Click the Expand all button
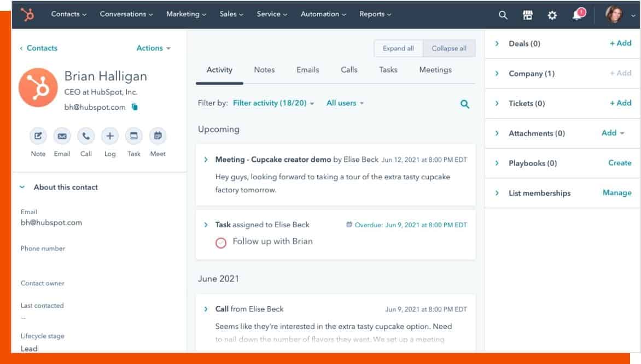Image resolution: width=641 pixels, height=364 pixels. 399,48
